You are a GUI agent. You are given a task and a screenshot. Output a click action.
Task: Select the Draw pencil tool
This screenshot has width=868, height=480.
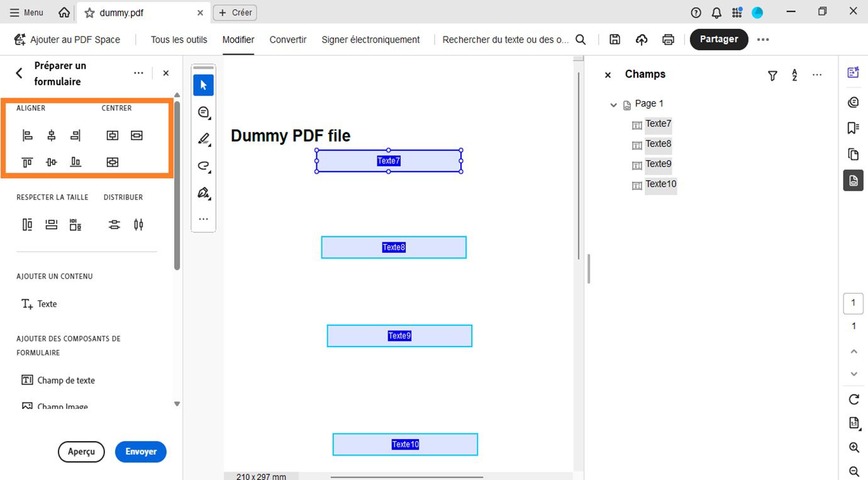(203, 140)
